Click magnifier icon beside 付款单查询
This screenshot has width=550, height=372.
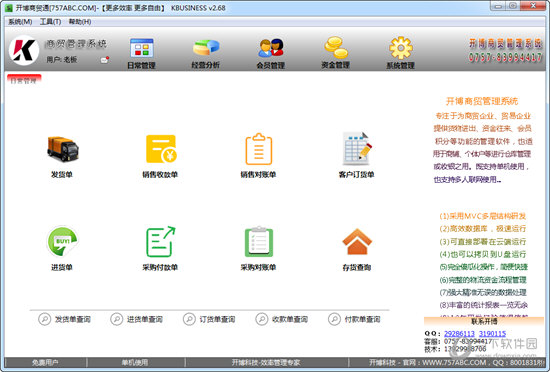[x=334, y=319]
